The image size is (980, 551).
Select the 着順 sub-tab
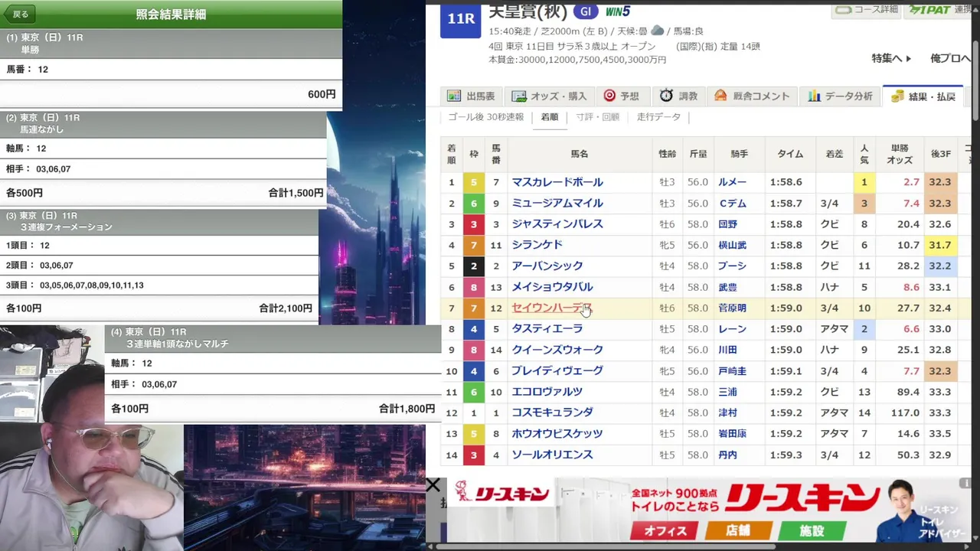click(x=550, y=117)
